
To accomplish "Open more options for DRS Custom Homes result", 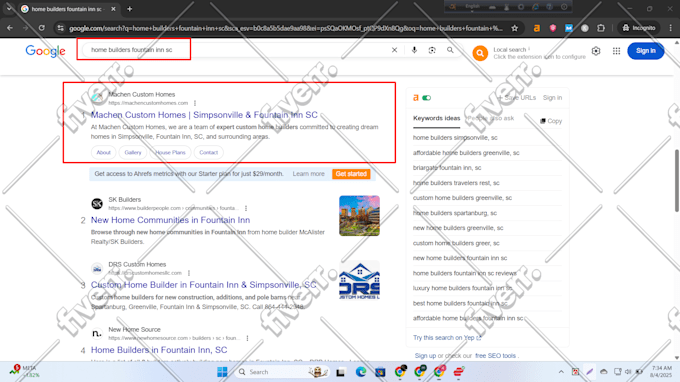I will tap(189, 273).
